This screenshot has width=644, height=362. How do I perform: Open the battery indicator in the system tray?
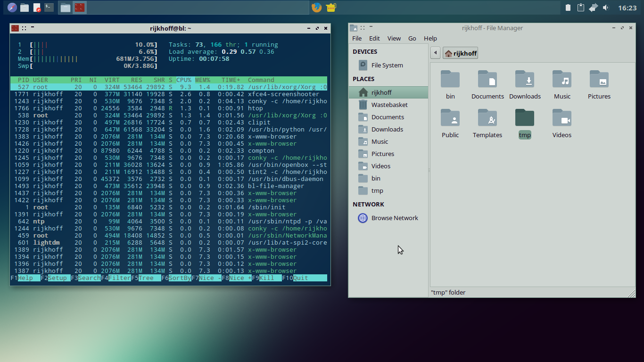[568, 8]
